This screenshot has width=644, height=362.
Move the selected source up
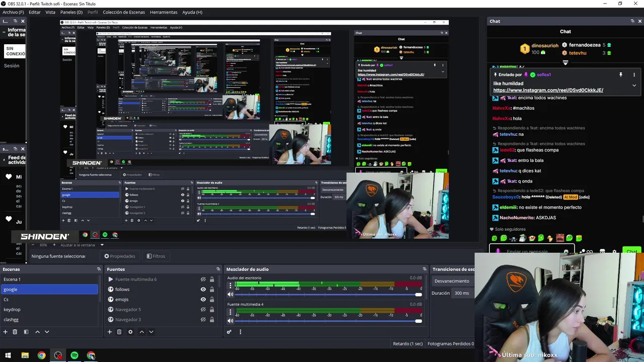coord(141,332)
